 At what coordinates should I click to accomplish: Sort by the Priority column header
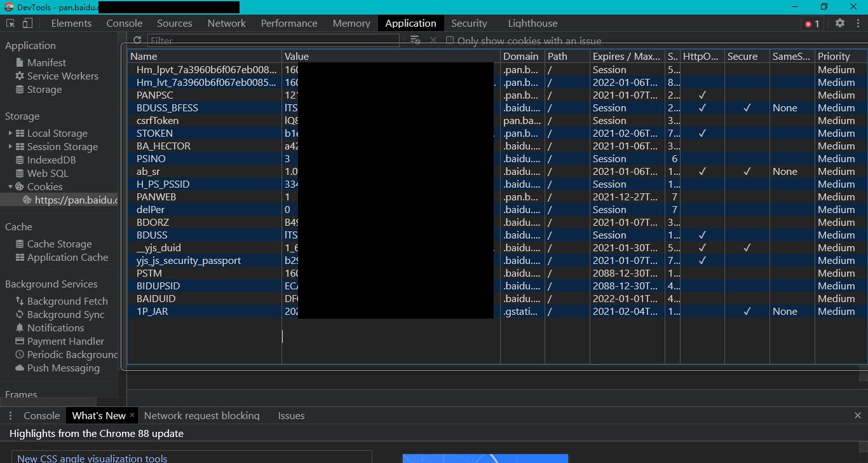click(x=841, y=56)
